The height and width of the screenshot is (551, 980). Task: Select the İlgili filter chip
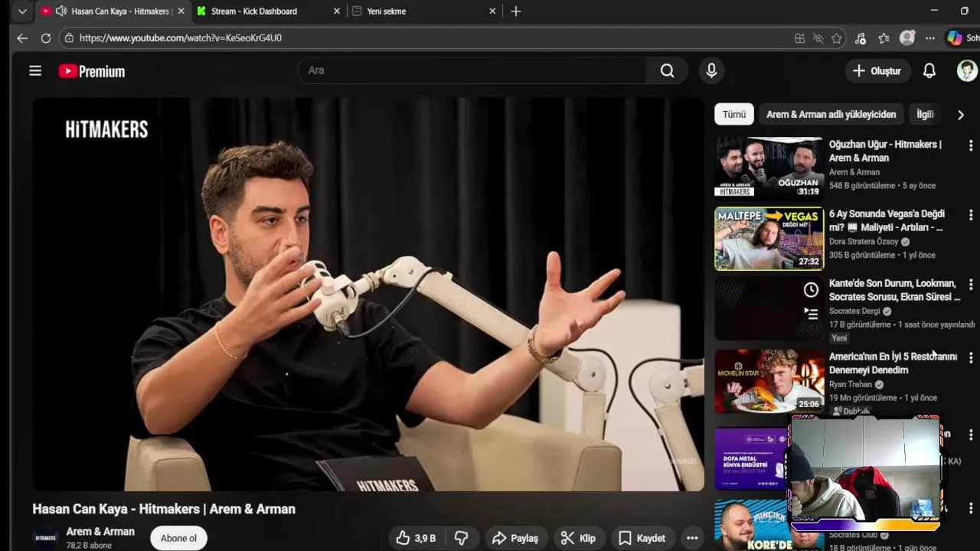pyautogui.click(x=925, y=114)
